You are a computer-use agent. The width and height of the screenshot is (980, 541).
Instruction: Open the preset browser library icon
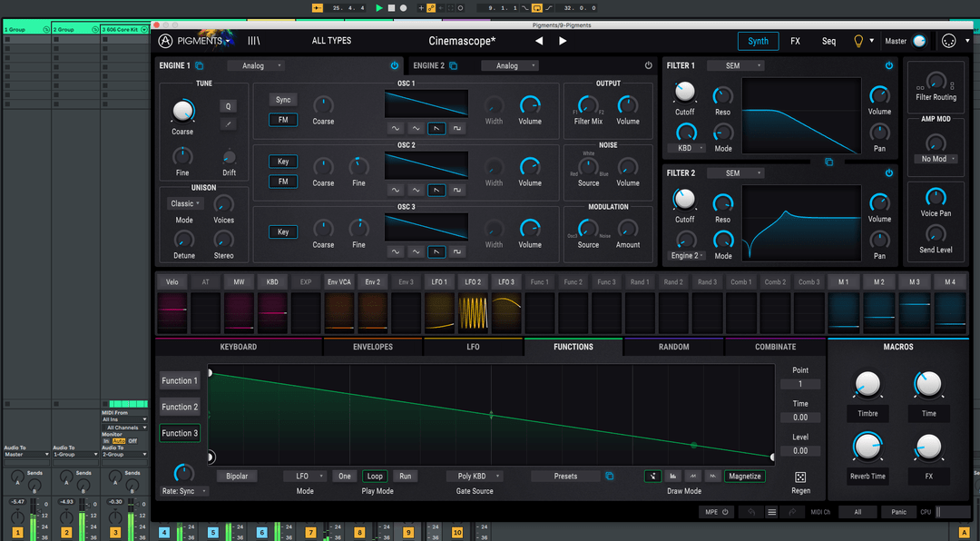click(253, 41)
